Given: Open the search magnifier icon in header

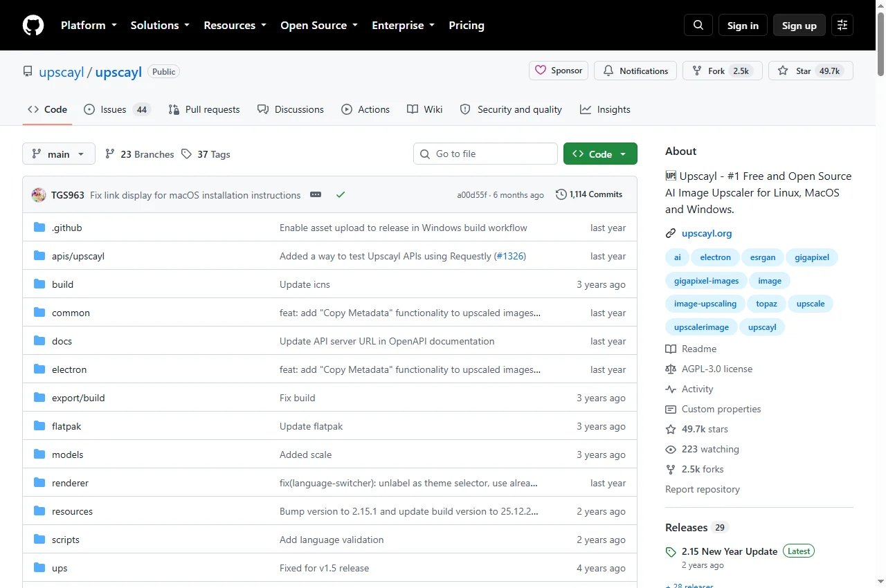Looking at the screenshot, I should click(x=698, y=26).
